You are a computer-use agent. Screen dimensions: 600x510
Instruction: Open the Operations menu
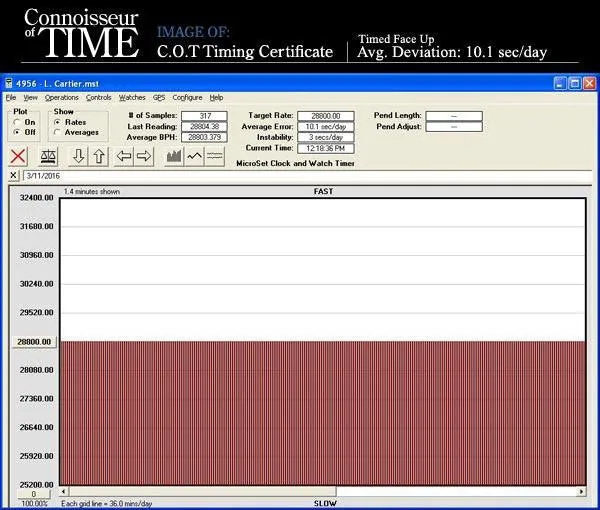pyautogui.click(x=61, y=98)
